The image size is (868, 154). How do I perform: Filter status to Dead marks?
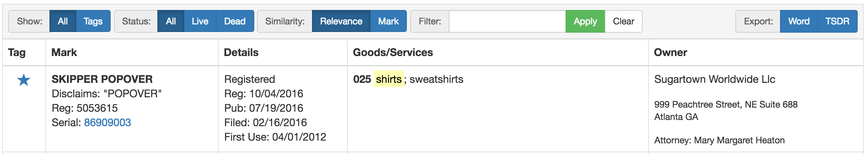tap(235, 21)
